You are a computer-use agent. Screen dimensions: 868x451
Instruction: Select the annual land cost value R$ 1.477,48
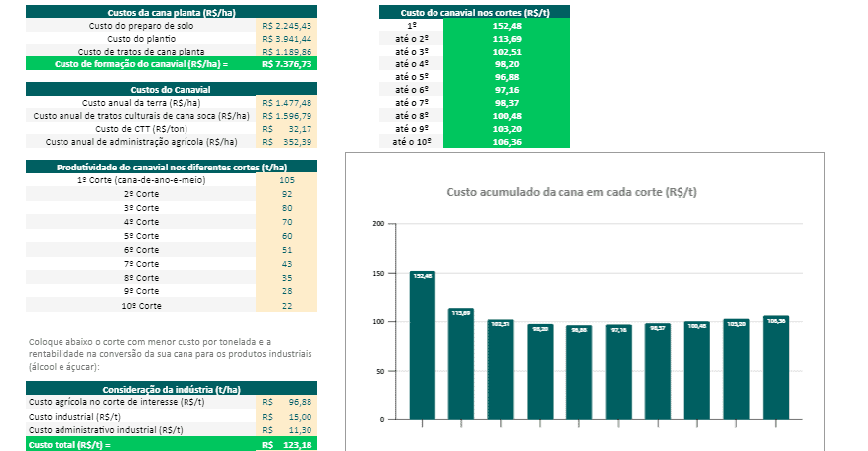coord(286,102)
